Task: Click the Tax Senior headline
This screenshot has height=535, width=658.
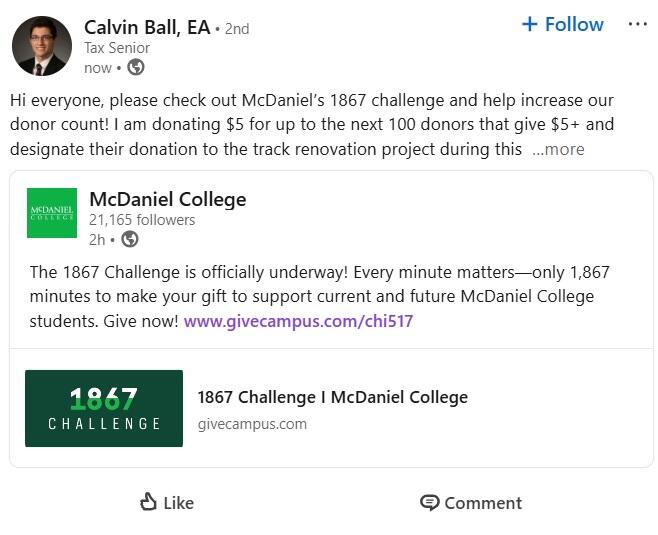Action: pyautogui.click(x=117, y=48)
